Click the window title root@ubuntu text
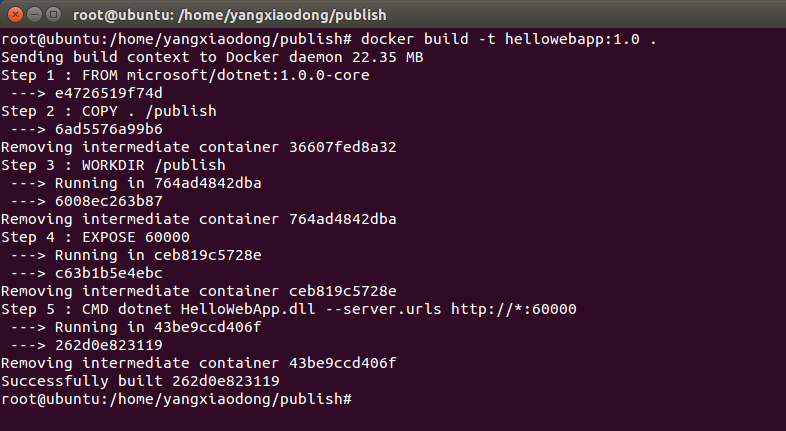Image resolution: width=786 pixels, height=431 pixels. pyautogui.click(x=230, y=15)
